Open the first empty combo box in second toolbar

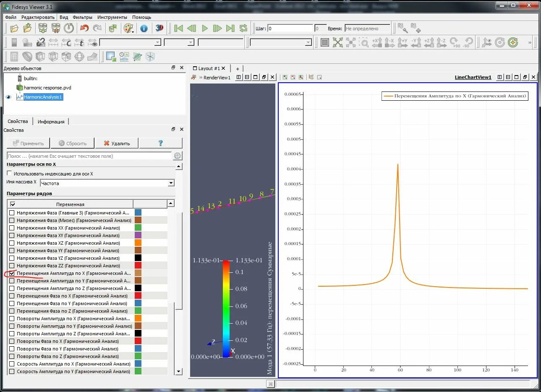point(130,42)
